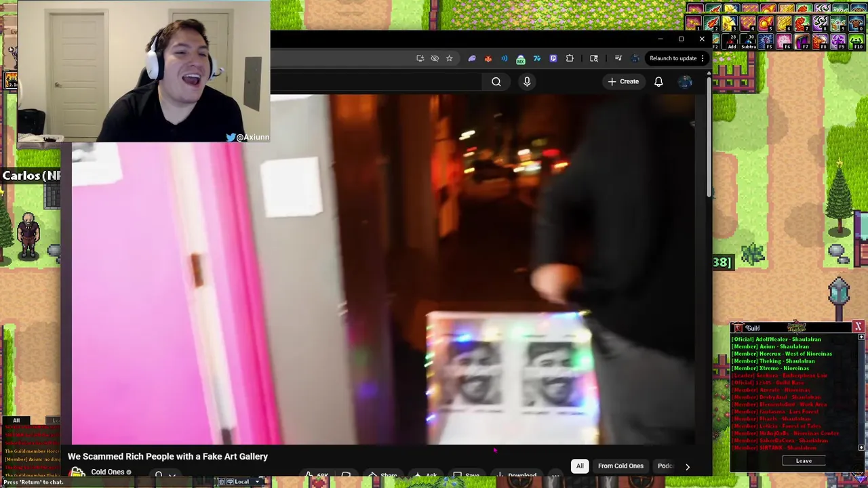Click the crossed-out eye icon in address bar

coord(435,58)
